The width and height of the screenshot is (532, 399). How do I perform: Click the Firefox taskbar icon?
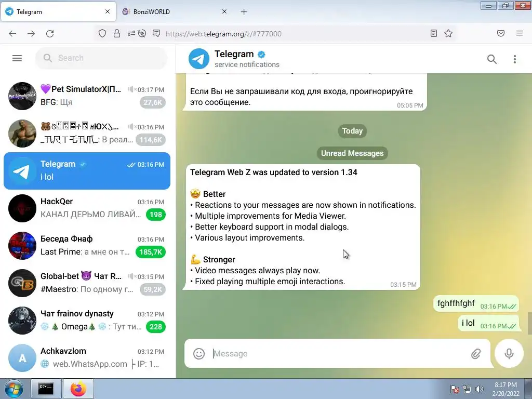point(78,389)
